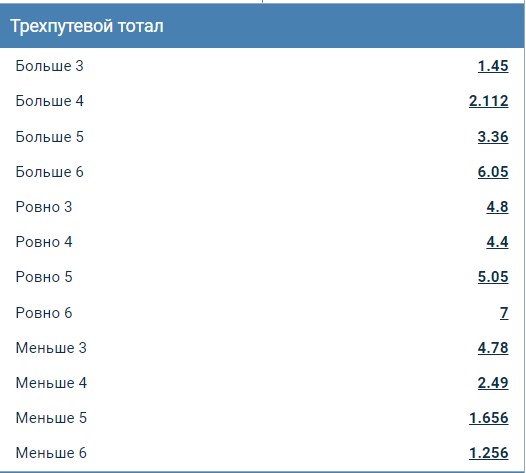Viewport: 526px width, 473px height.
Task: Click odds 4.8 for Ровно 3
Action: pos(497,207)
